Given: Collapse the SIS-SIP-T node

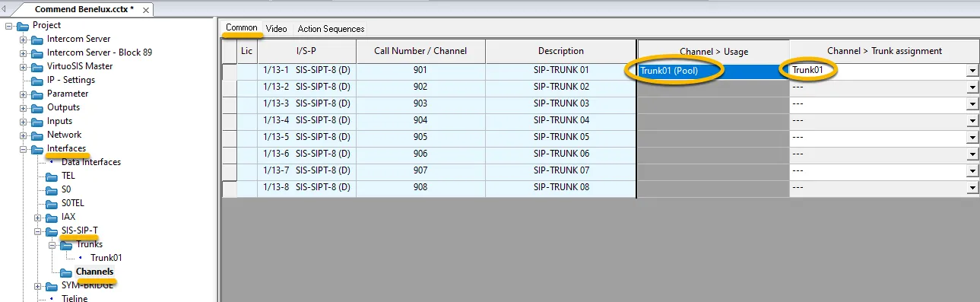Looking at the screenshot, I should tap(37, 231).
